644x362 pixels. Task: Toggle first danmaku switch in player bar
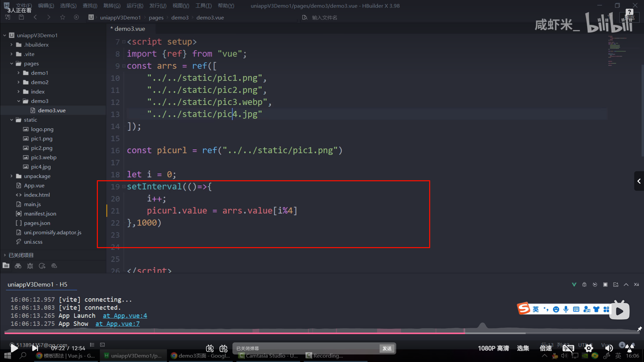pos(210,348)
